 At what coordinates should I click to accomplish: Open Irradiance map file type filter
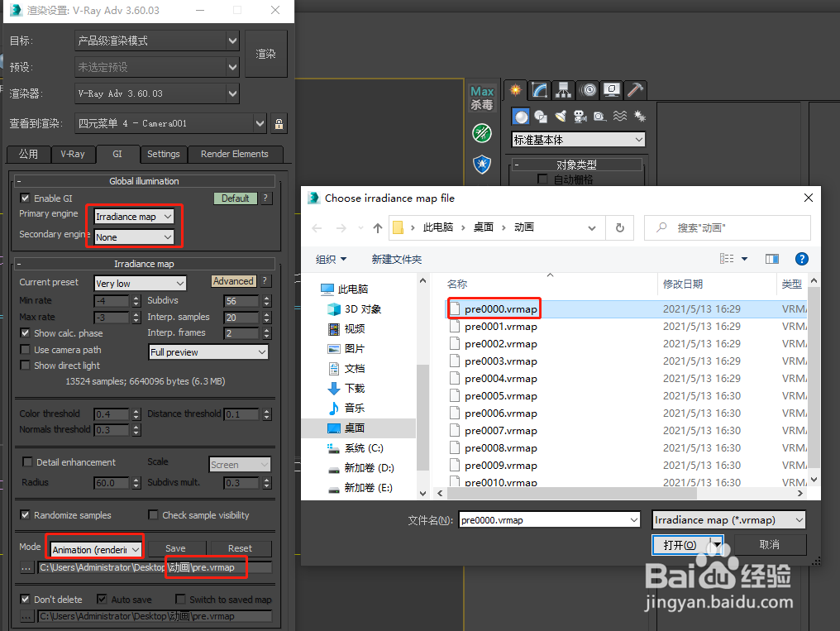[728, 519]
